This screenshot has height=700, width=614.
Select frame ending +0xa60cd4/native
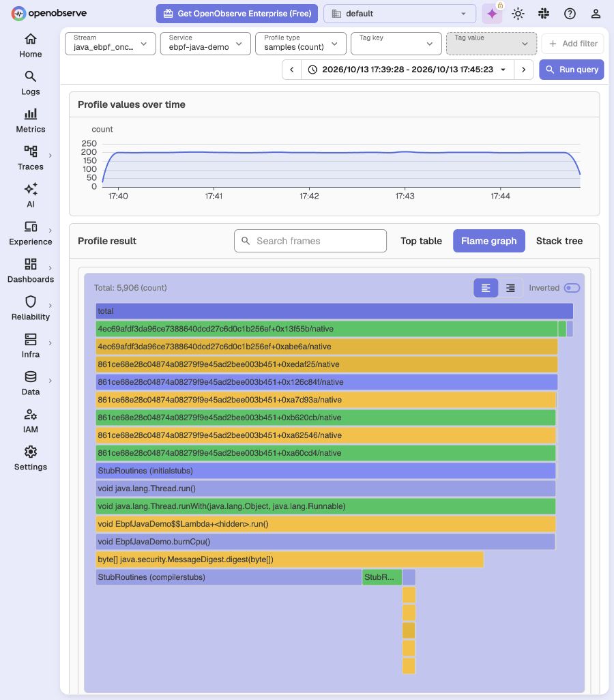coord(325,453)
